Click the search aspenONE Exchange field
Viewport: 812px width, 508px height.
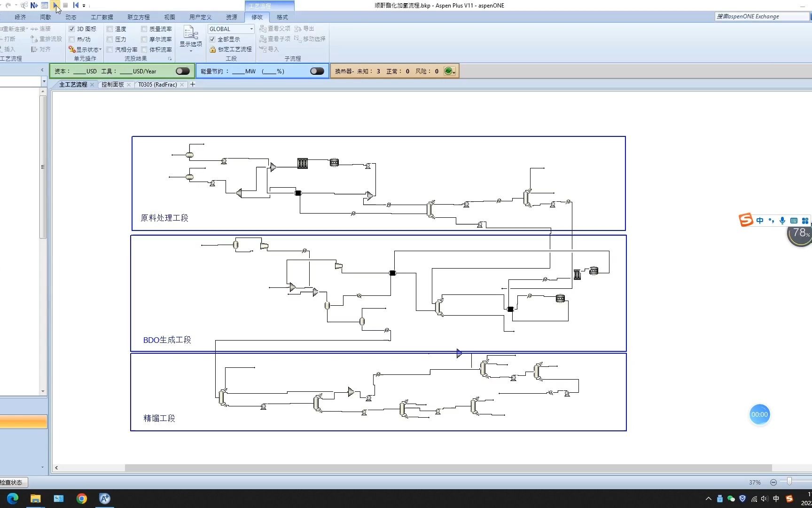point(762,16)
